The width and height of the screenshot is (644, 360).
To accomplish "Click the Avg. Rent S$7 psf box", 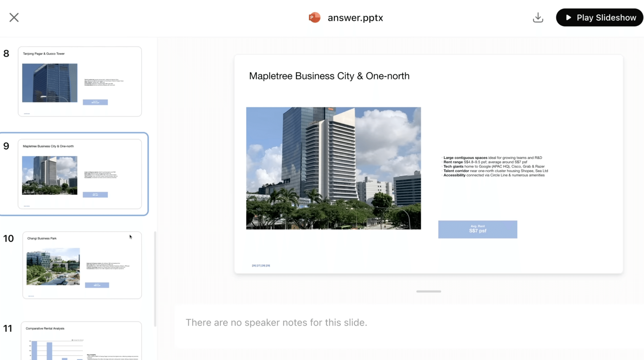I will point(477,229).
